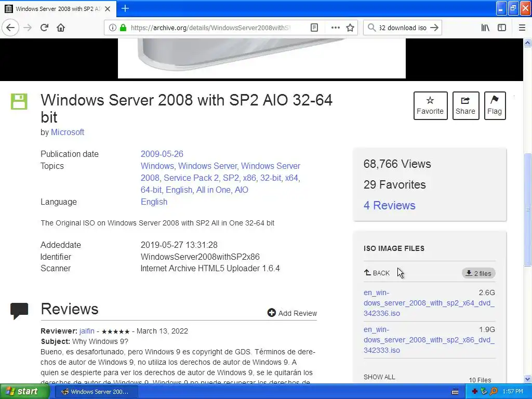Go to the browser Home page

[61, 28]
